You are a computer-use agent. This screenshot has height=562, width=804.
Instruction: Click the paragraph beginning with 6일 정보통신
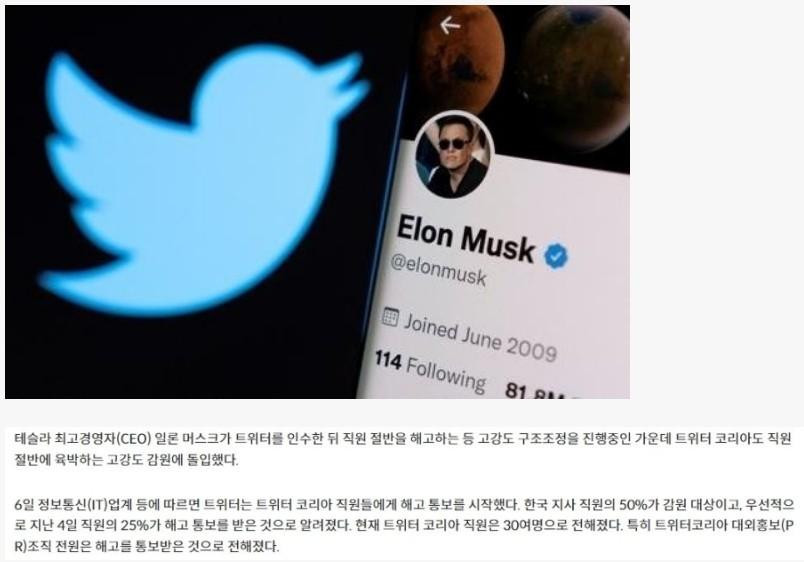click(404, 526)
